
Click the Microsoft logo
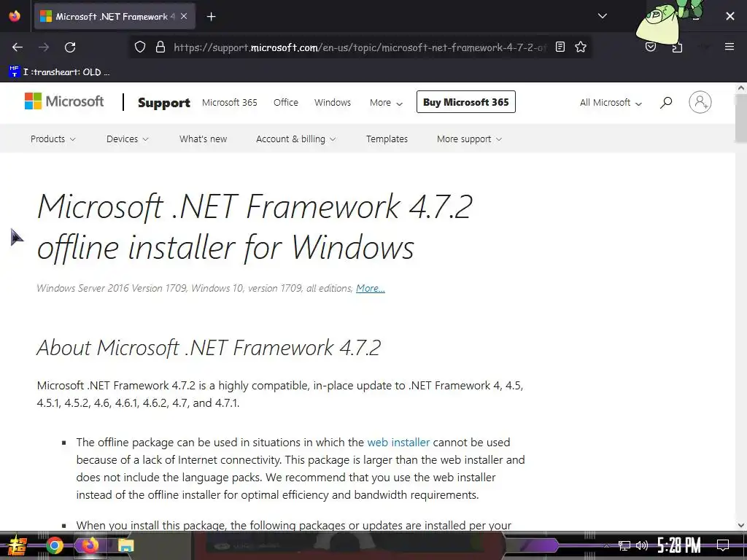pyautogui.click(x=64, y=101)
